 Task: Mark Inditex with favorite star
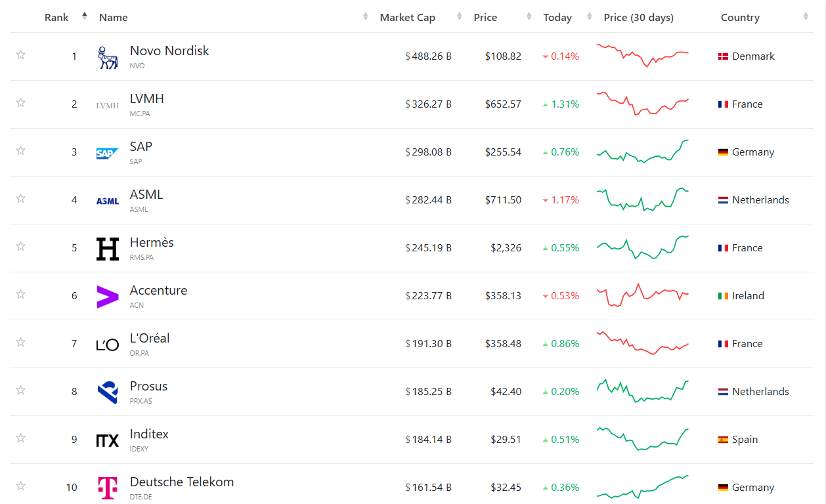click(x=20, y=438)
